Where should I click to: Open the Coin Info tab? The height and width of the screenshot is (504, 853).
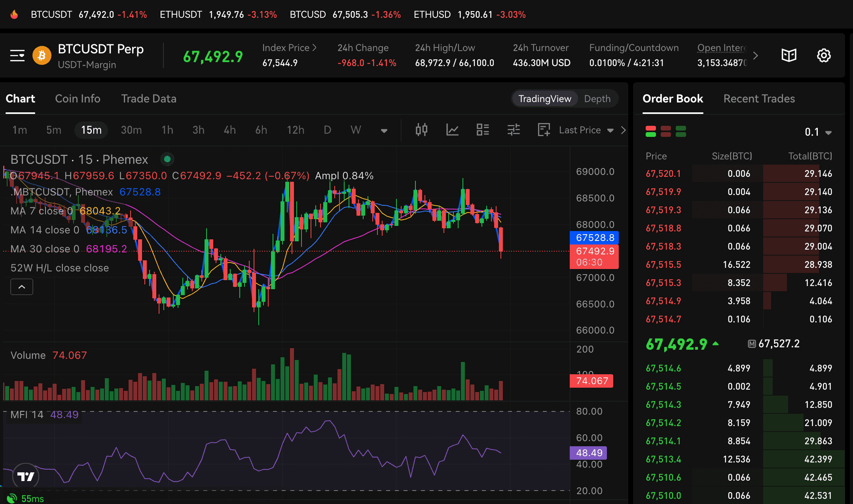(78, 99)
